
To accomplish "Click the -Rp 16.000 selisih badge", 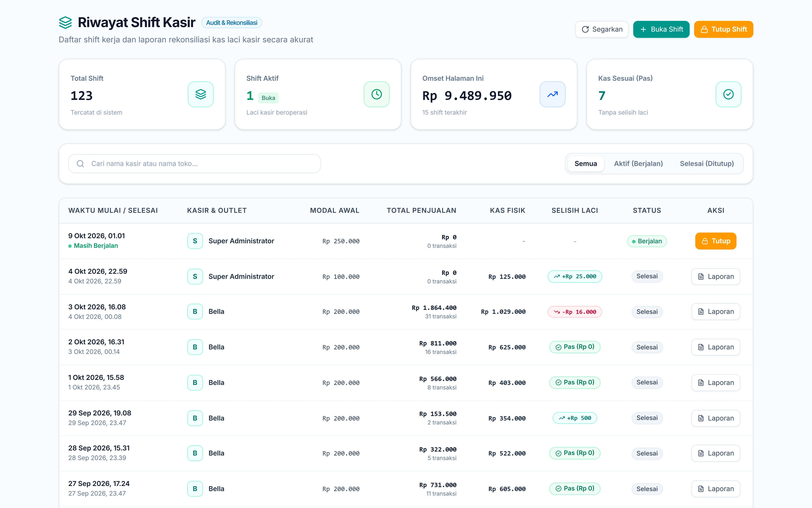I will tap(575, 312).
